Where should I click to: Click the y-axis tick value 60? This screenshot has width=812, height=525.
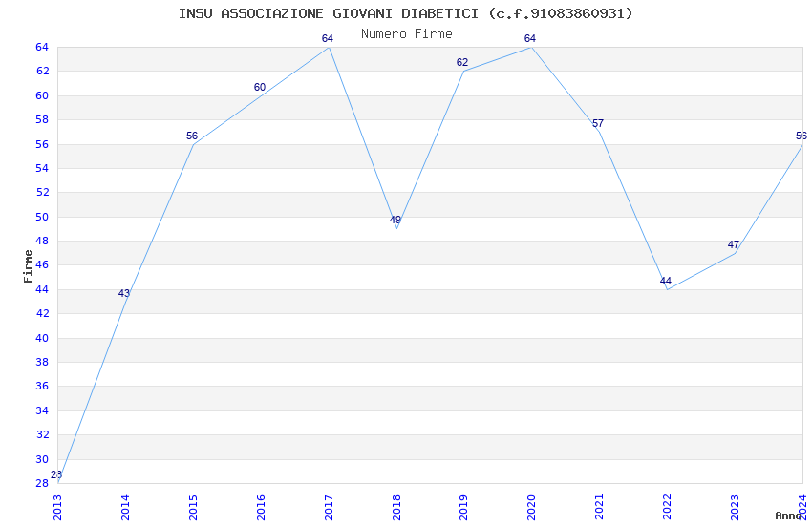(x=42, y=95)
